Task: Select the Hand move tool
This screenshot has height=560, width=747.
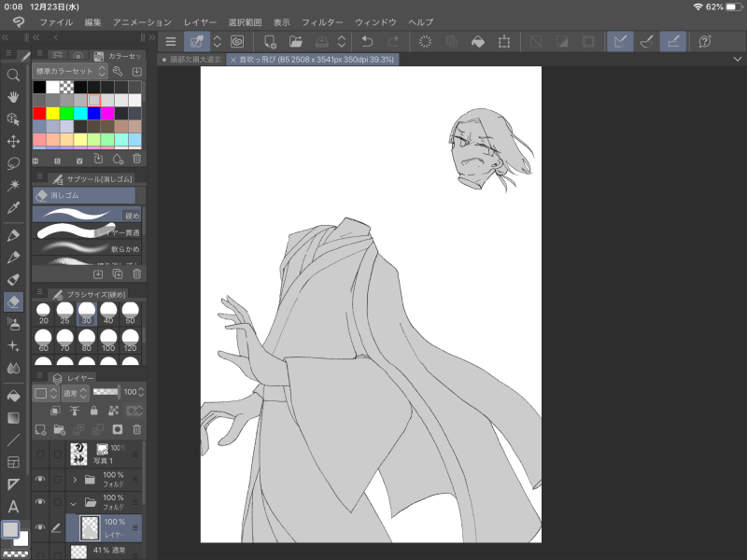Action: point(13,97)
